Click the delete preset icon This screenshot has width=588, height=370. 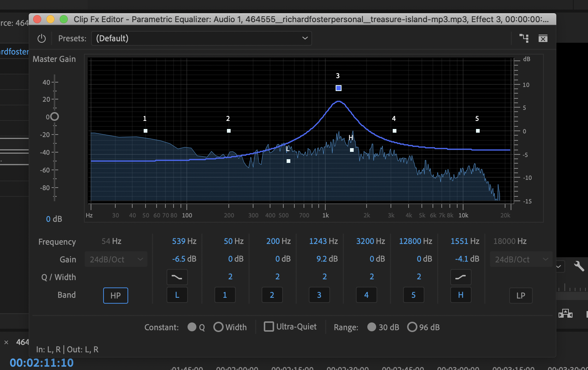coord(543,38)
